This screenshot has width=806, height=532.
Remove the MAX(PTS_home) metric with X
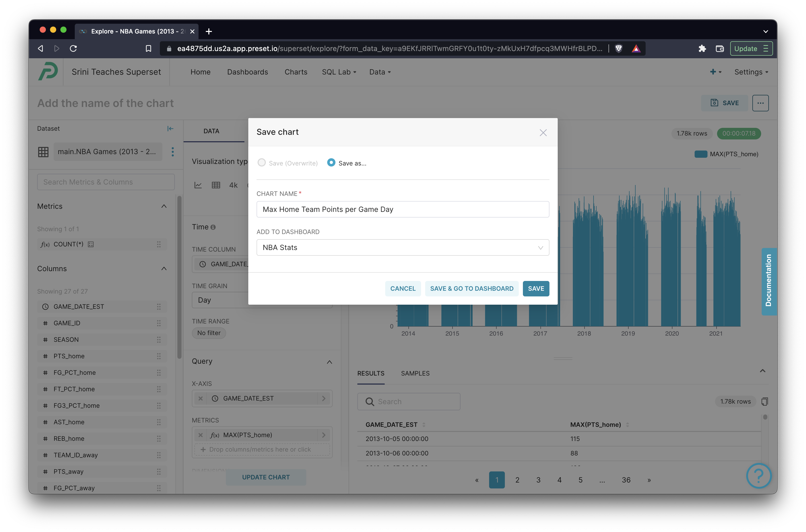coord(201,435)
